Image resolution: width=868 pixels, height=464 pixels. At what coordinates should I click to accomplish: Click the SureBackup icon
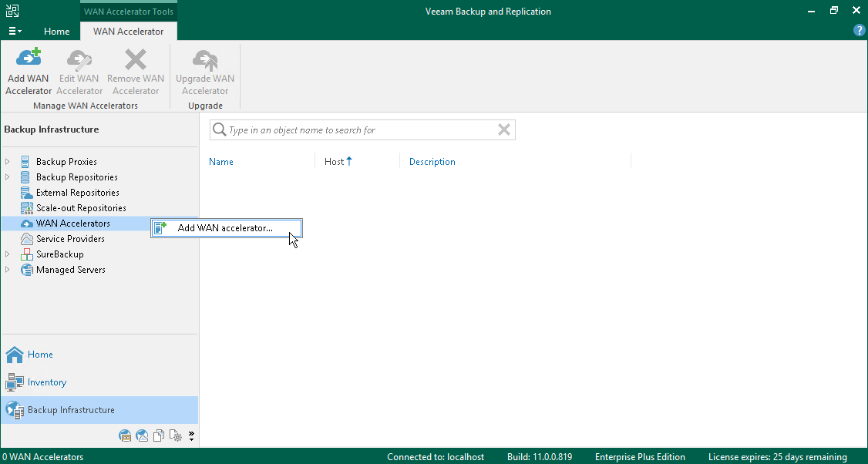coord(26,254)
